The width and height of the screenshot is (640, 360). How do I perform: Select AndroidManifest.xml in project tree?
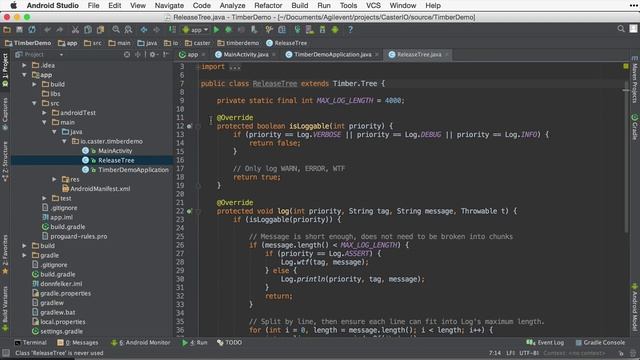click(100, 189)
